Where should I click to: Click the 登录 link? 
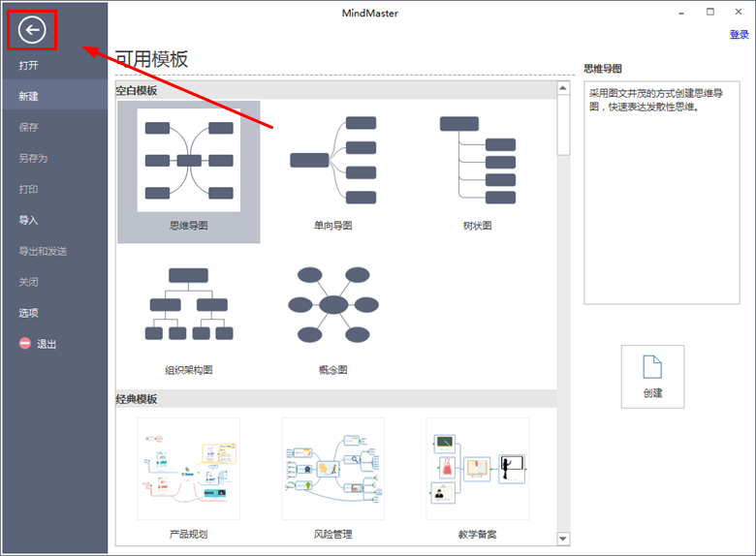[x=739, y=34]
